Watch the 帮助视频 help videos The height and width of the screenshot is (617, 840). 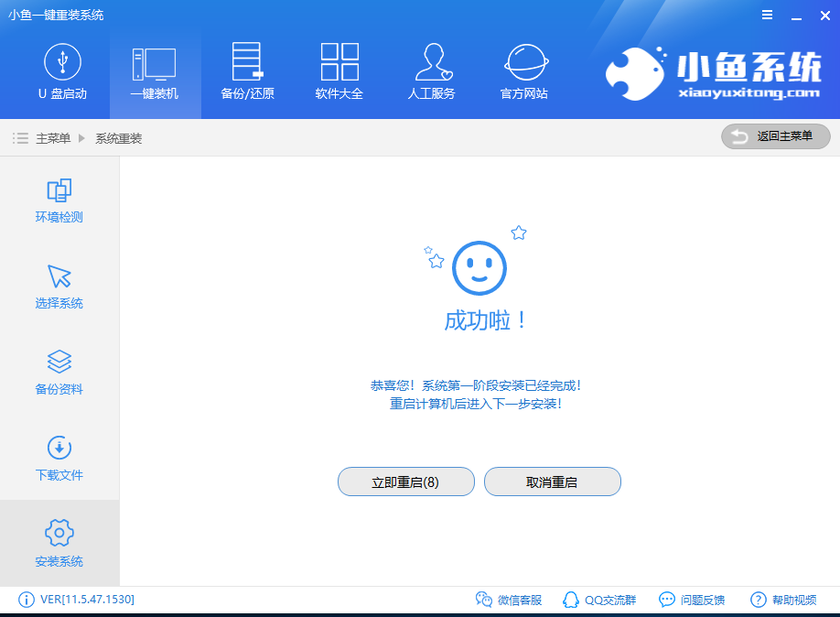coord(783,600)
